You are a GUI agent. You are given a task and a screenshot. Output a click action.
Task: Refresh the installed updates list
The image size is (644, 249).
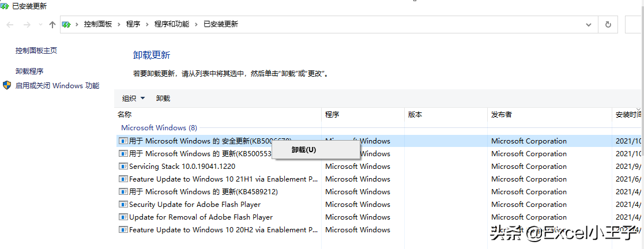(x=608, y=25)
